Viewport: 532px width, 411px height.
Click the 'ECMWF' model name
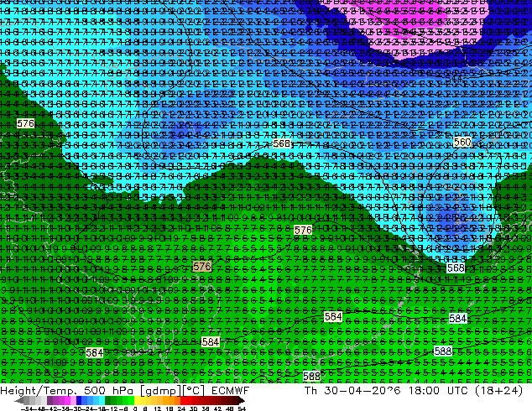[x=231, y=391]
